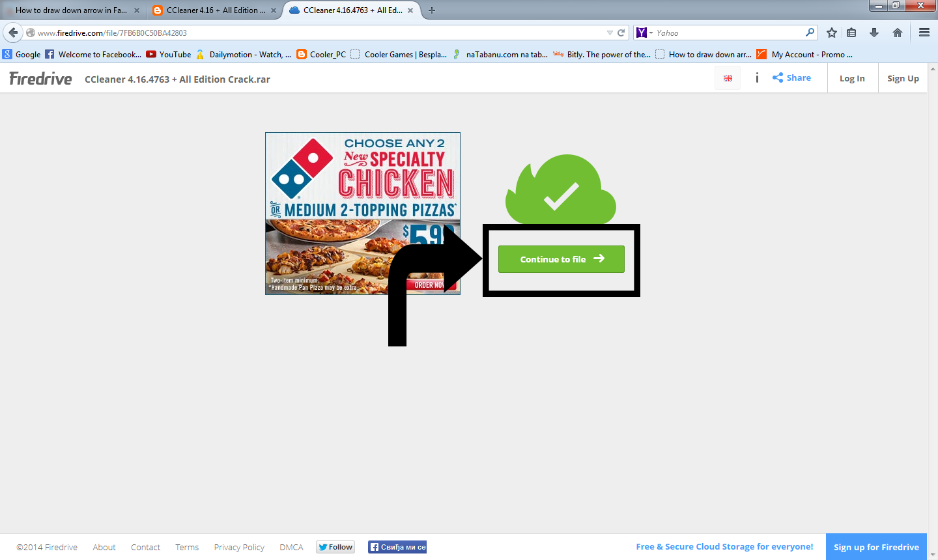Click the Continue to file button
The width and height of the screenshot is (938, 560).
pos(561,259)
